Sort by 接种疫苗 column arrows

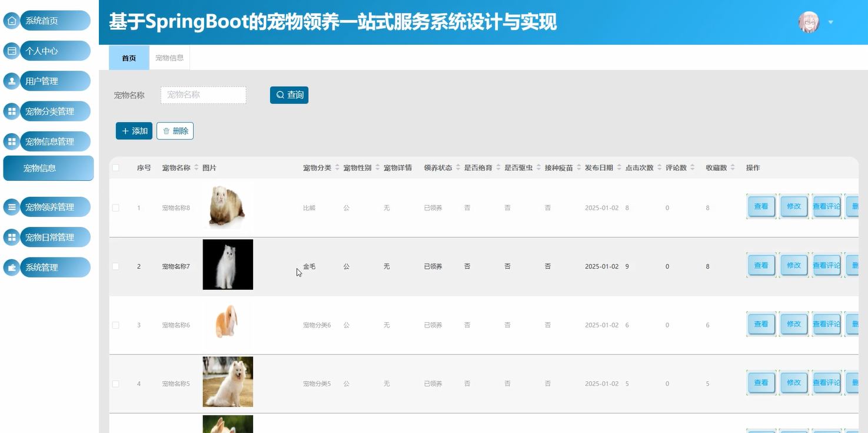[x=578, y=168]
